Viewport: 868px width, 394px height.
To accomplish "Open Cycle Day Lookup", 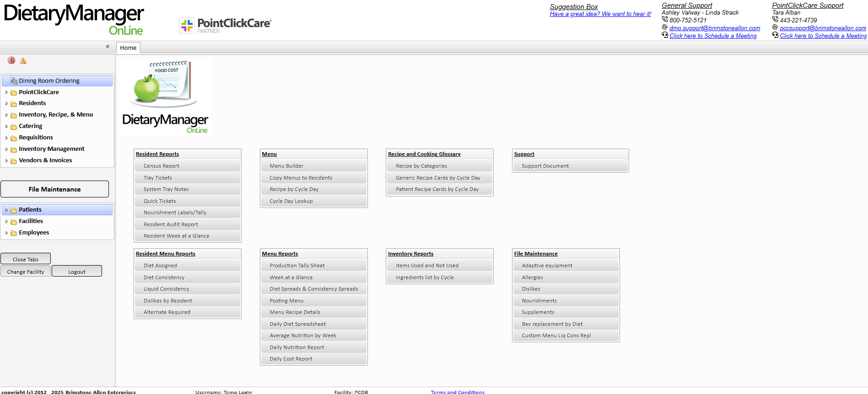I will (314, 201).
